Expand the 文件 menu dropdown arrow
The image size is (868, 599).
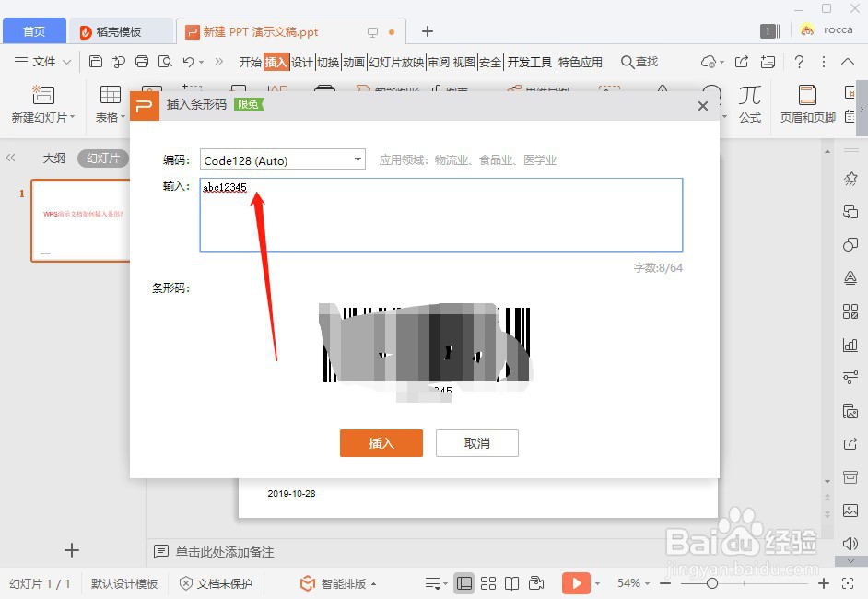click(66, 62)
